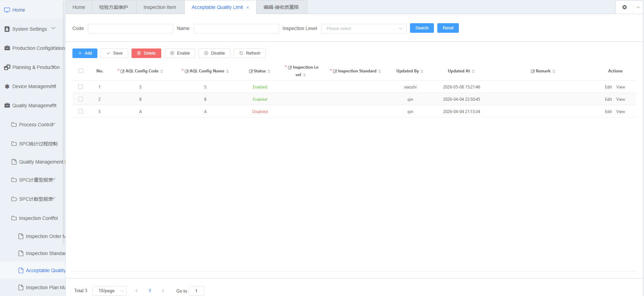Check the row with AQL code A
Viewport: 644px width, 296px height.
(x=81, y=111)
